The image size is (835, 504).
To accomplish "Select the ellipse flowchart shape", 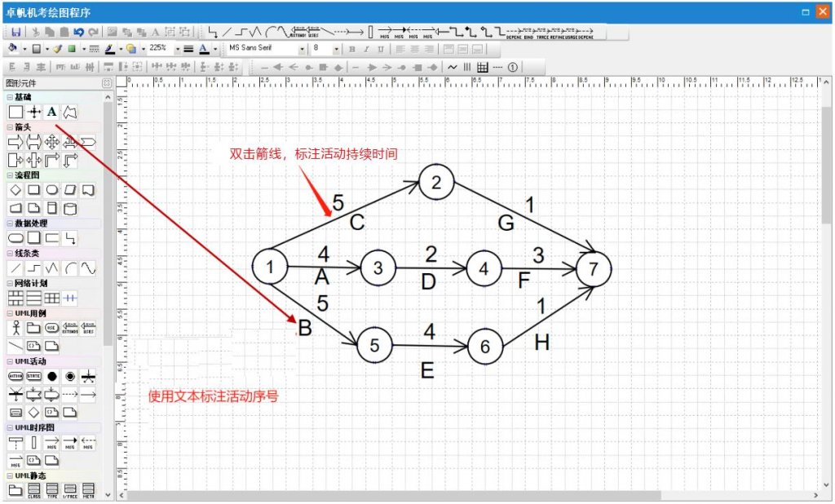I will pos(52,190).
